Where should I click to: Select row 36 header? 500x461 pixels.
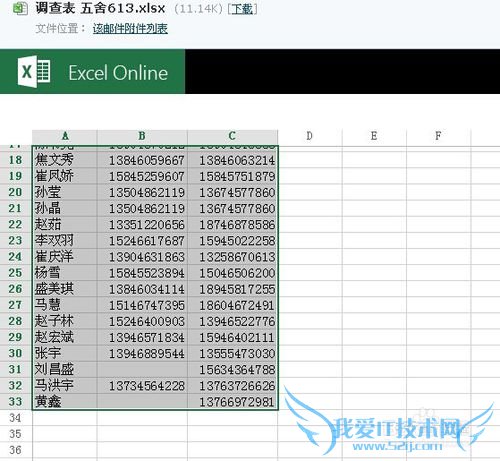pos(16,450)
